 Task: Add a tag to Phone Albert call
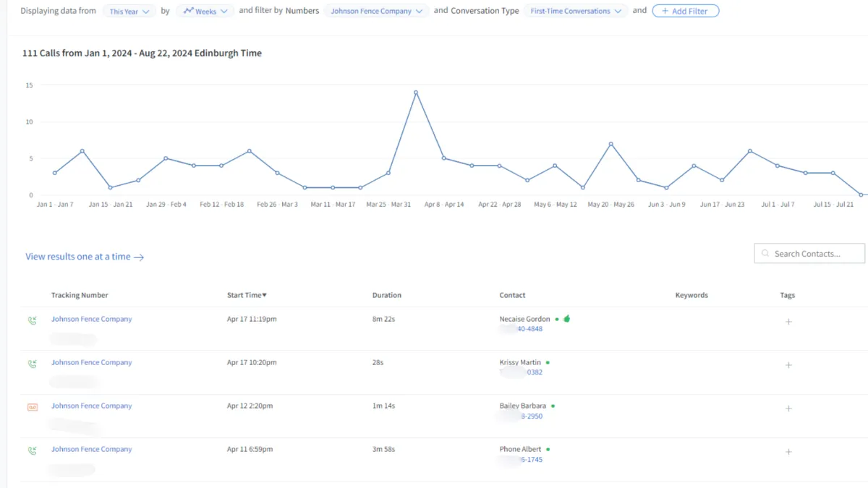coord(788,452)
